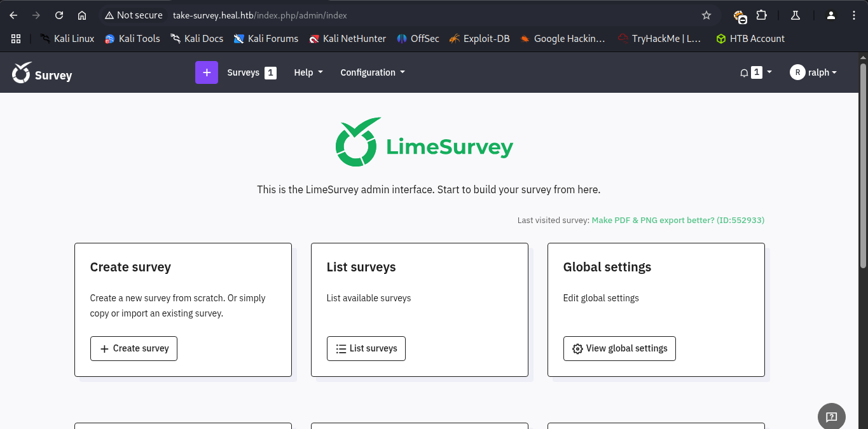
Task: Open the Surveys menu item
Action: (x=251, y=72)
